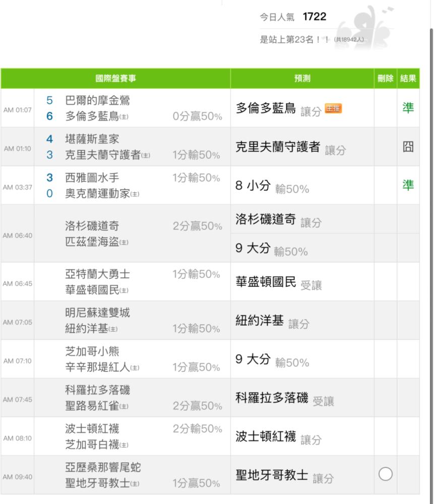Click the orange 主推 badge
The image size is (436, 504).
333,108
